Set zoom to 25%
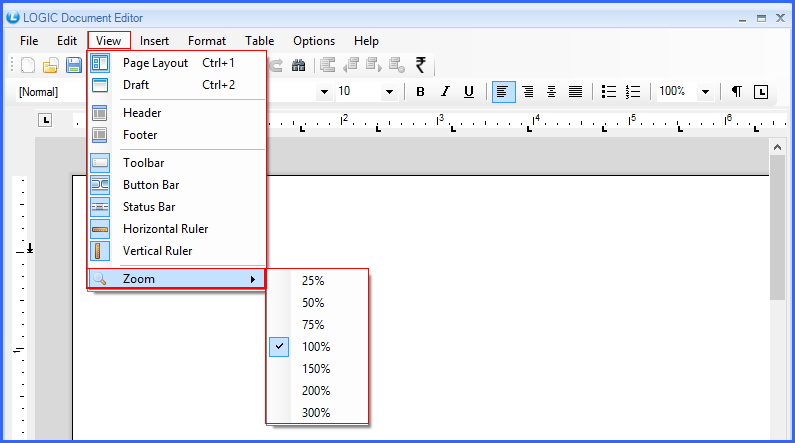The image size is (795, 443). 317,281
